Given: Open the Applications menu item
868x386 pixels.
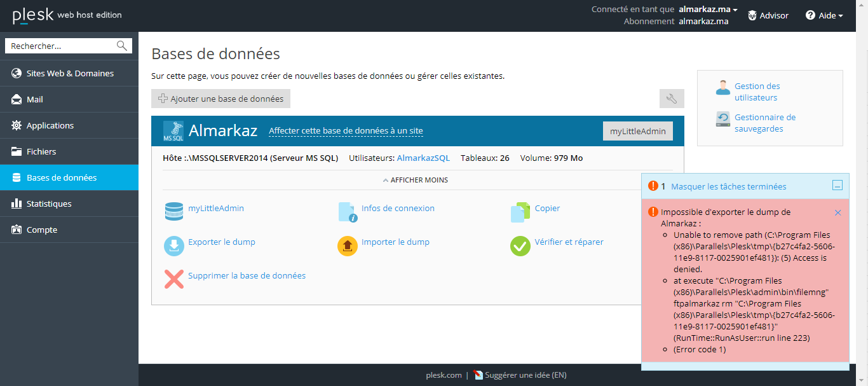Looking at the screenshot, I should (x=69, y=125).
